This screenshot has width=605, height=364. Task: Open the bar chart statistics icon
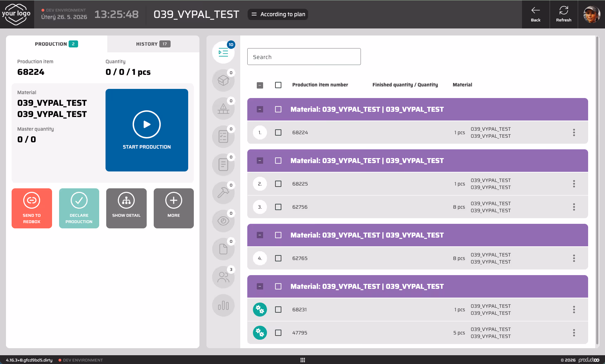(x=223, y=306)
